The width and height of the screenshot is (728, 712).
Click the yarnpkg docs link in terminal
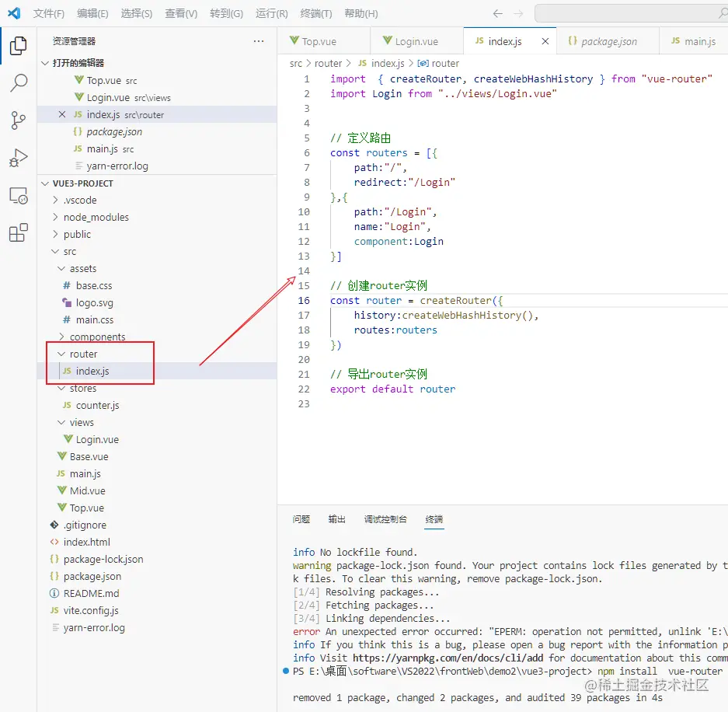tap(448, 658)
